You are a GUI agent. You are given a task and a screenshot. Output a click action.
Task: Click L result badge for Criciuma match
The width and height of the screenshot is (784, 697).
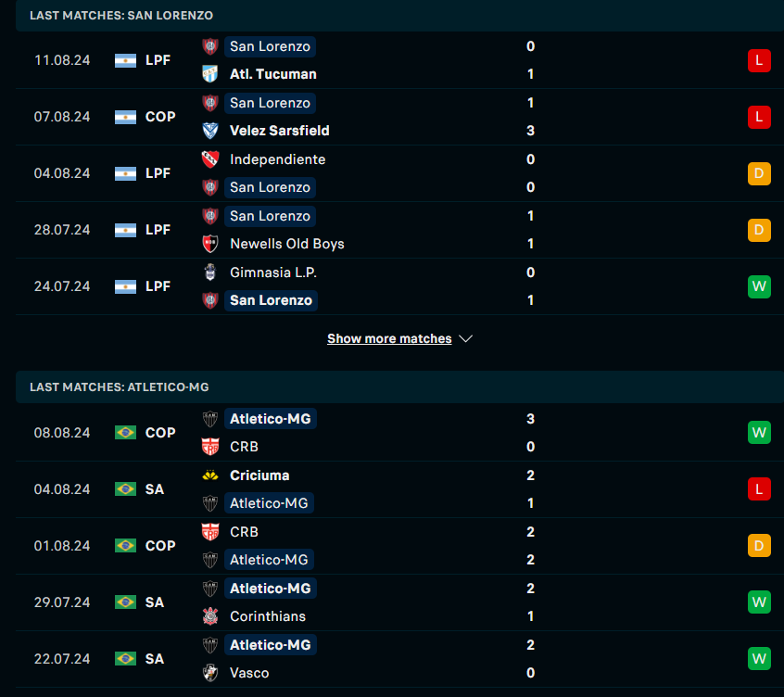759,489
